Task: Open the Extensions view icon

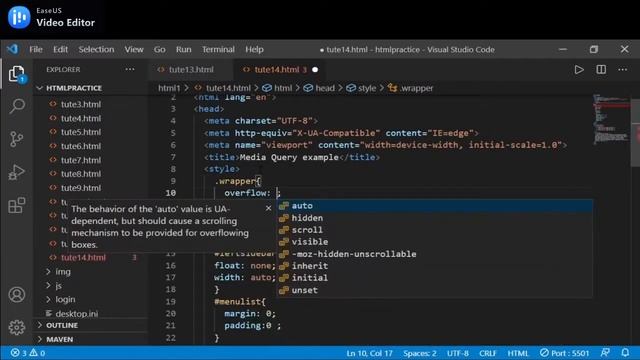Action: (x=17, y=205)
